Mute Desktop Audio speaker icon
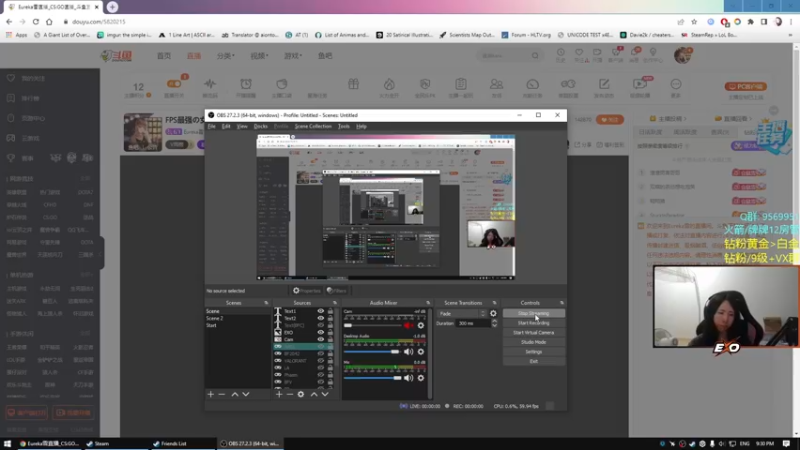 coord(409,352)
